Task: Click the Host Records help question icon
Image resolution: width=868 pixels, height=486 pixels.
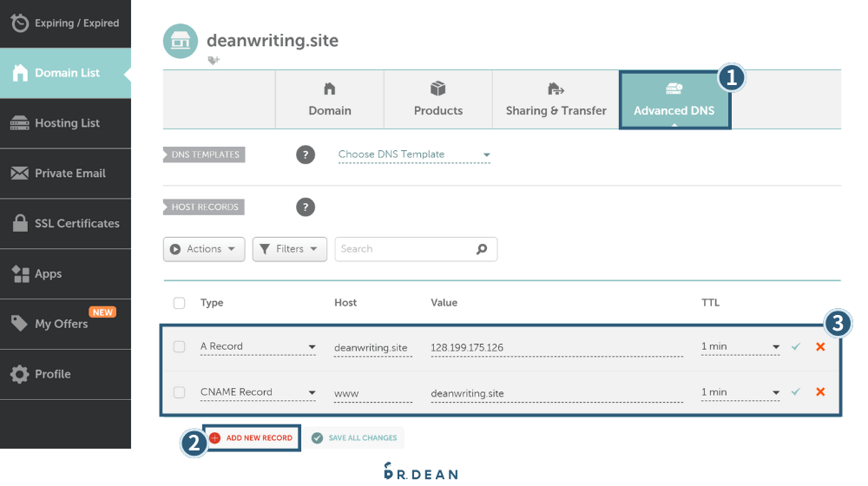Action: point(306,207)
